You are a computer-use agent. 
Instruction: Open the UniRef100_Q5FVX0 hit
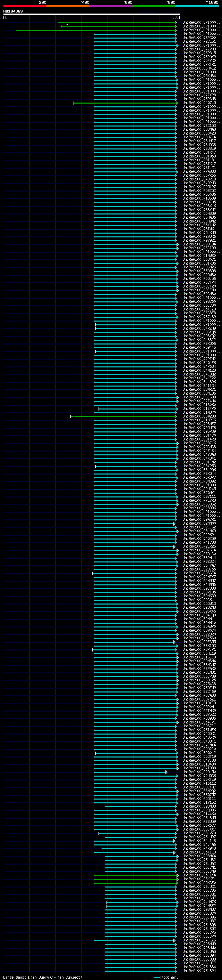pyautogui.click(x=199, y=61)
